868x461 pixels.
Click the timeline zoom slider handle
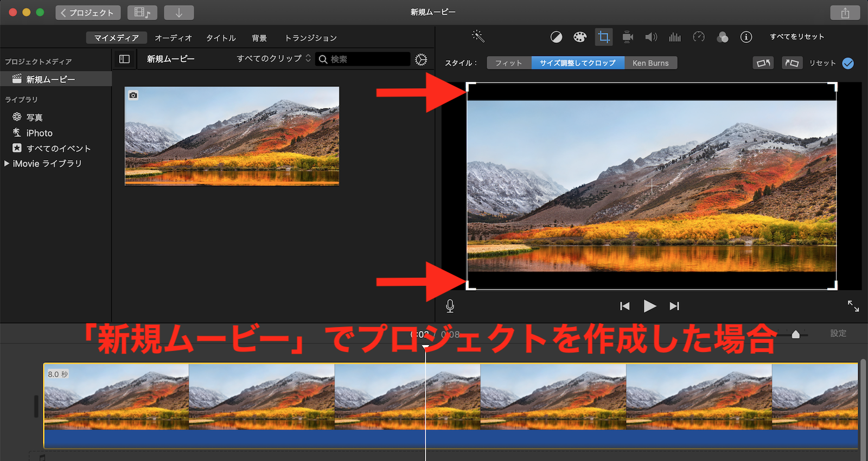pos(795,335)
